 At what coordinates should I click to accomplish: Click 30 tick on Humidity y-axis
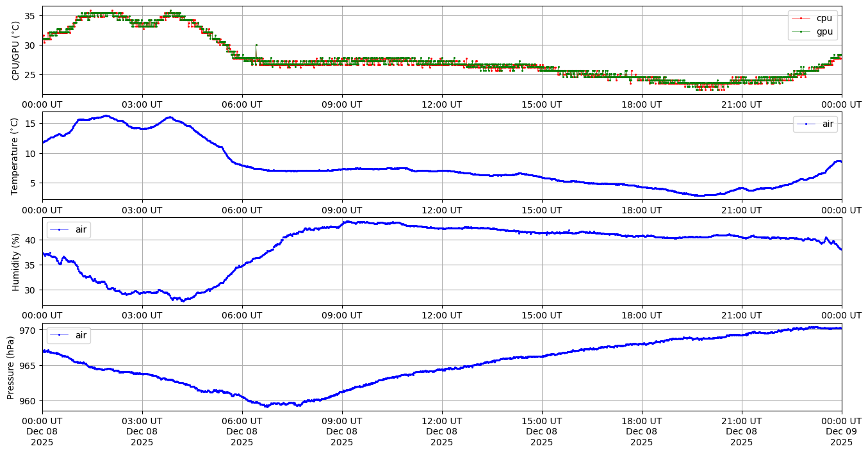click(x=32, y=290)
